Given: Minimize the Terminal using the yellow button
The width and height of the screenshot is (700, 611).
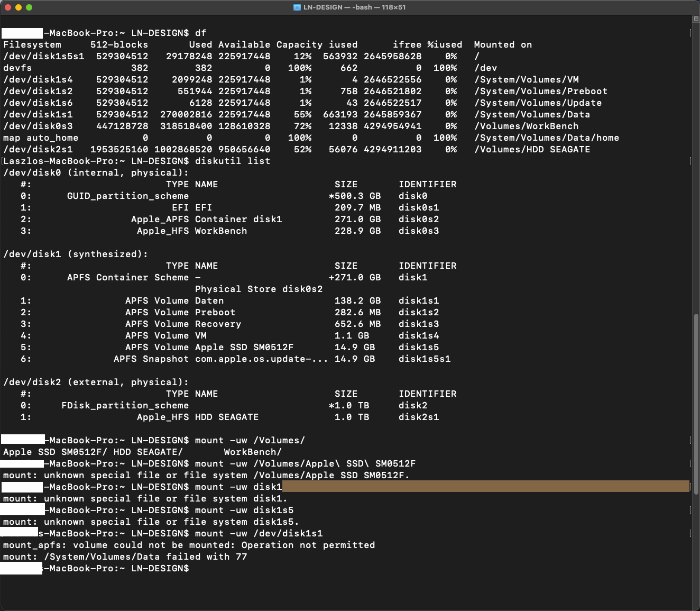Looking at the screenshot, I should tap(19, 7).
